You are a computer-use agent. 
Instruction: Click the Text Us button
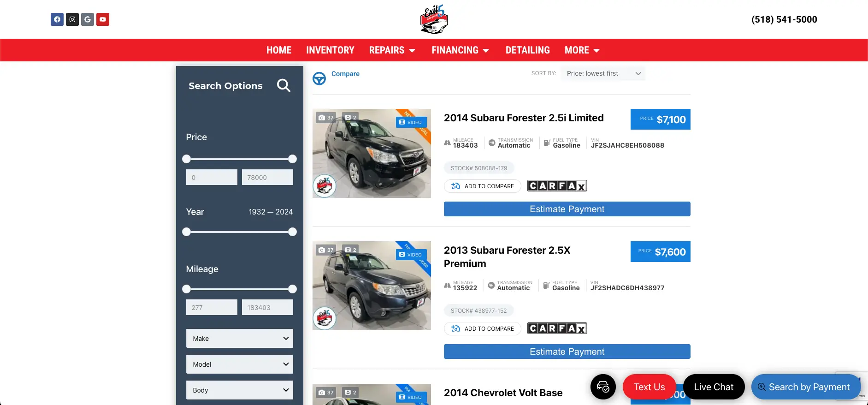click(650, 387)
